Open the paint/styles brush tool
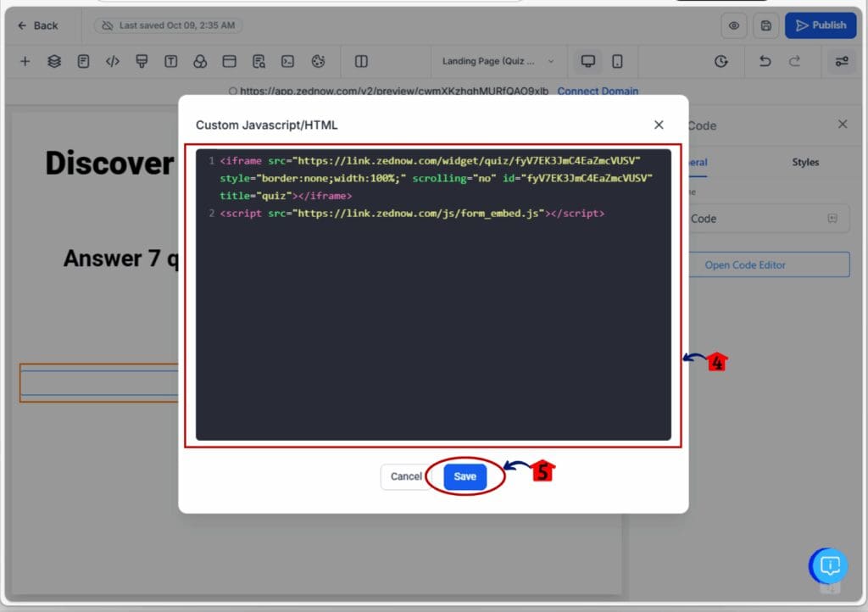 point(142,61)
